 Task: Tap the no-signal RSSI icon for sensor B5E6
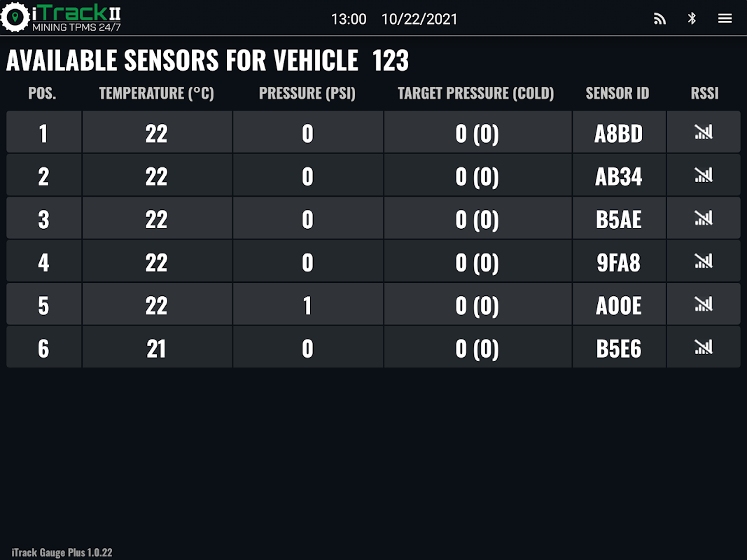pos(703,347)
